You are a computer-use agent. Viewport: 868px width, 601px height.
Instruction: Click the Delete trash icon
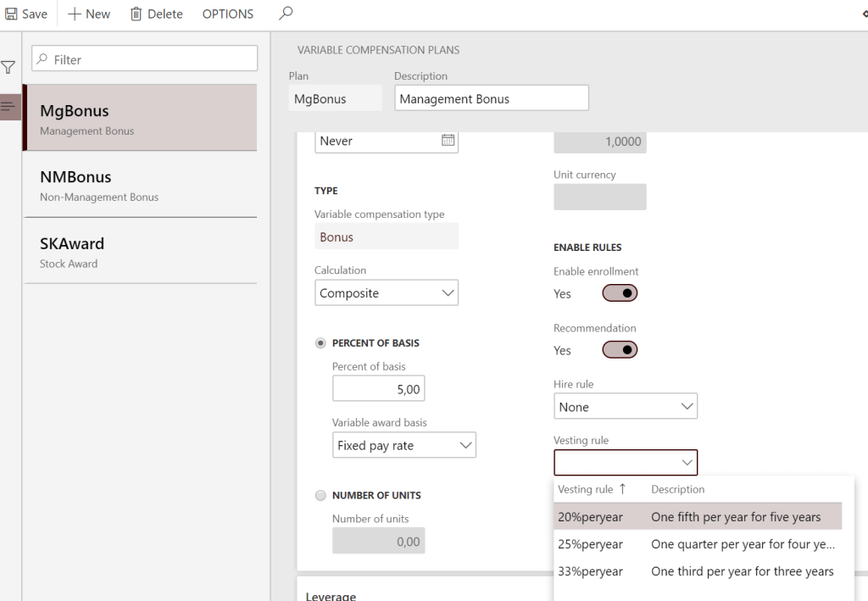click(136, 14)
